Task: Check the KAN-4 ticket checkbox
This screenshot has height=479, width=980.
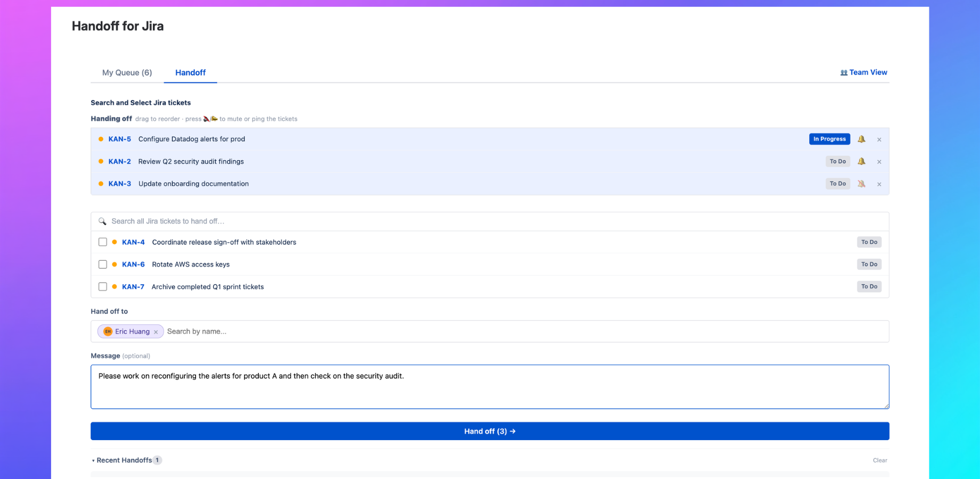Action: pos(103,242)
